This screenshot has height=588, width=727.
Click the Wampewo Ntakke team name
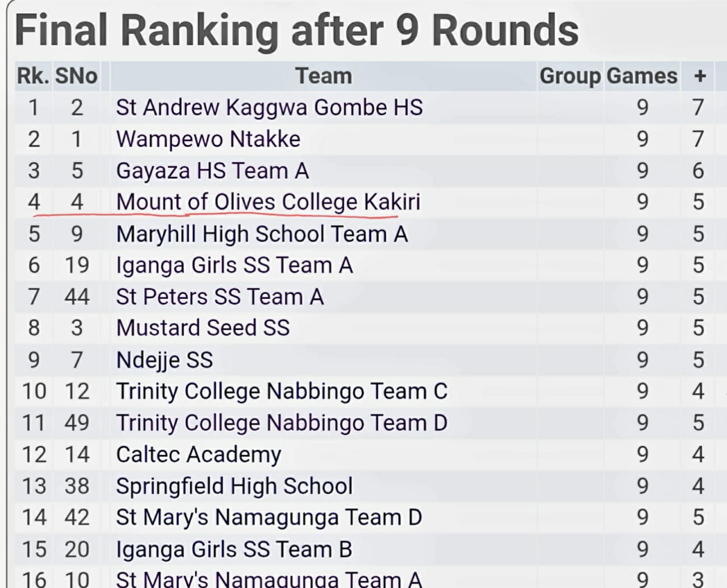208,139
